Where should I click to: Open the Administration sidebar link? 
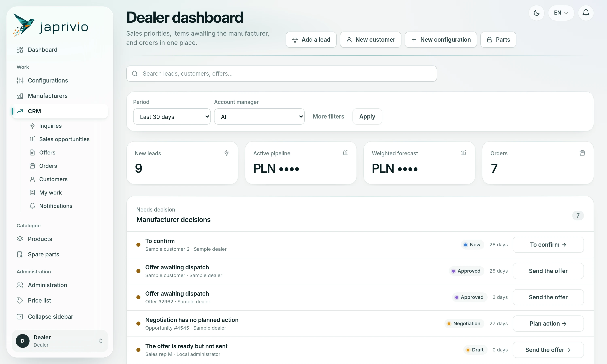(60, 285)
